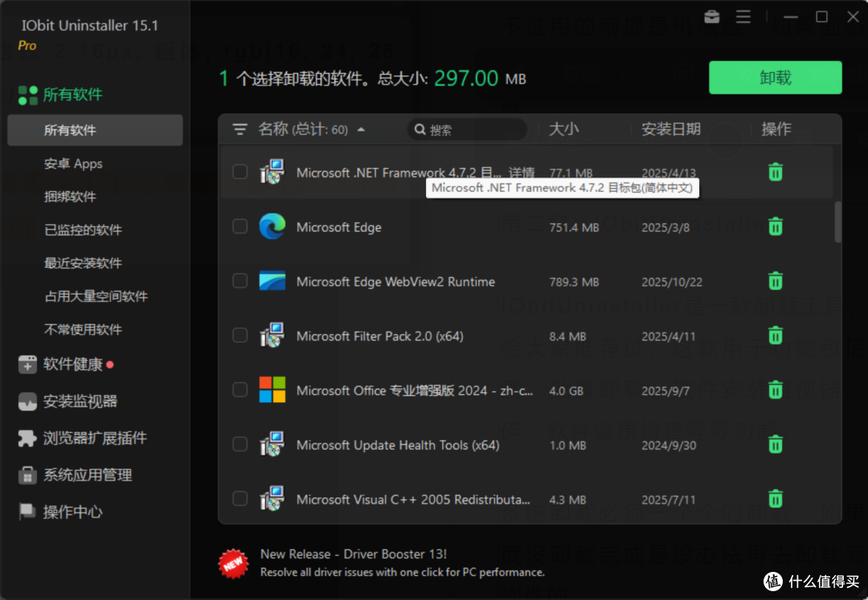The image size is (868, 600).
Task: Tick checkbox for Microsoft .NET Framework 4.7.2
Action: tap(240, 172)
